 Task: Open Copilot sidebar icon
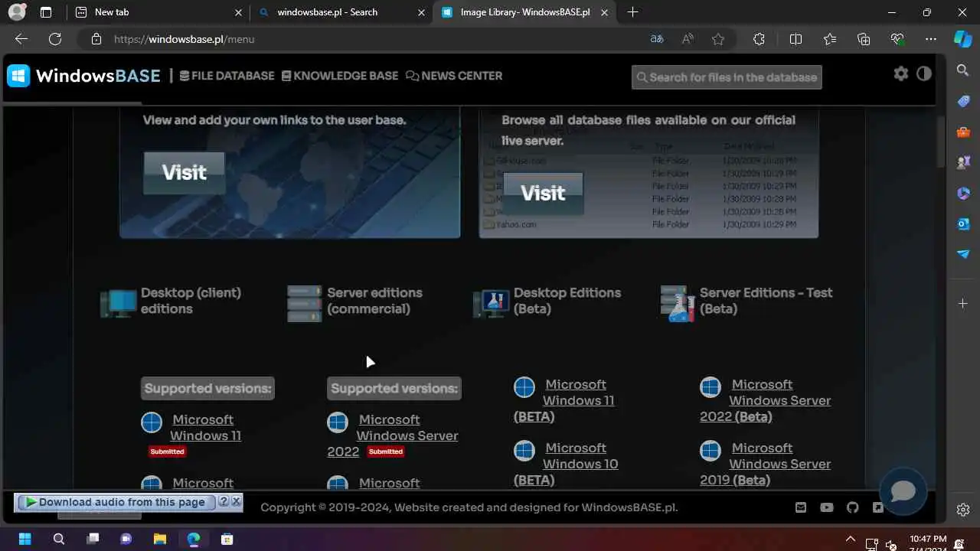pyautogui.click(x=962, y=39)
